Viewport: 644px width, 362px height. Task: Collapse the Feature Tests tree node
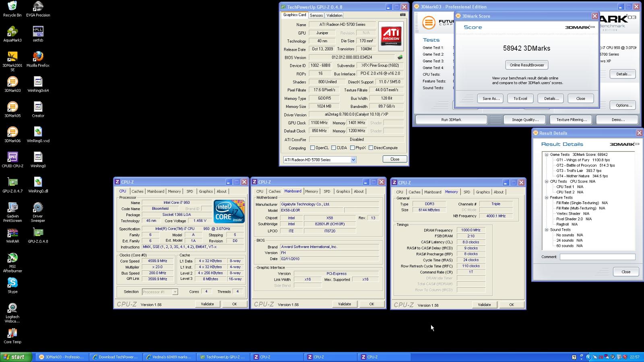[x=547, y=198]
